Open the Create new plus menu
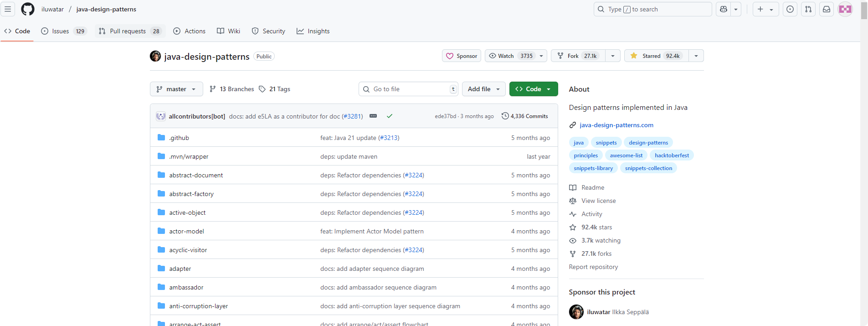The height and width of the screenshot is (326, 868). (765, 9)
